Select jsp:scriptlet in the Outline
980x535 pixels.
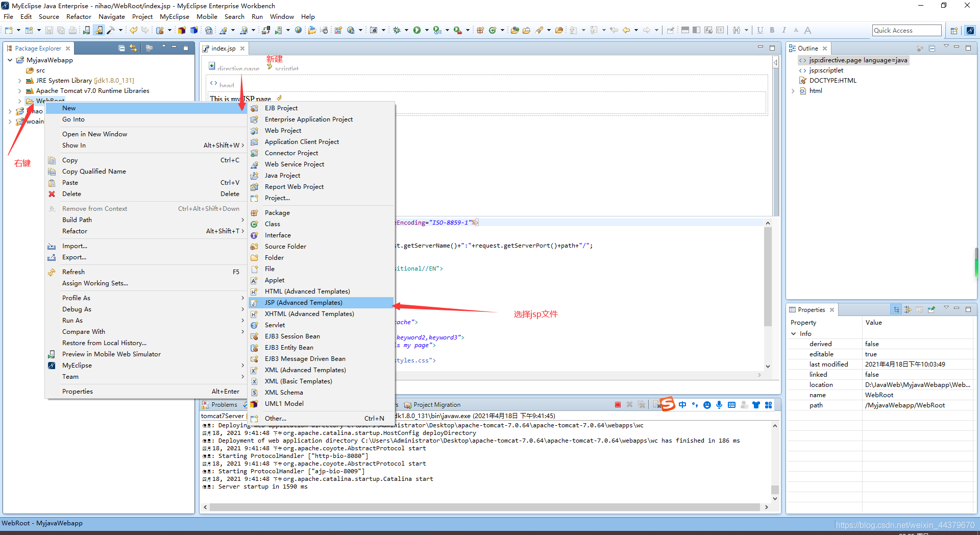(826, 70)
